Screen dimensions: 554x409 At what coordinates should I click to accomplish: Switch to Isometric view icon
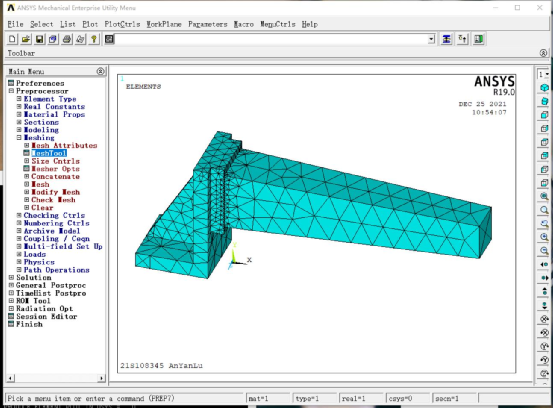coord(544,87)
